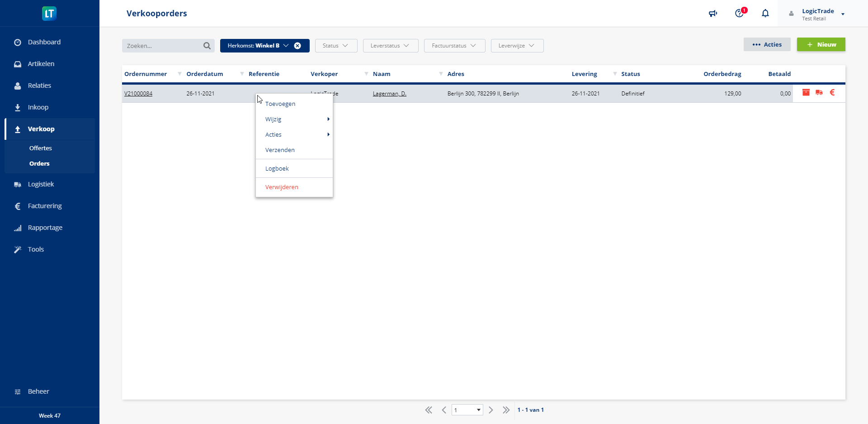
Task: Open Facturering in the sidebar
Action: coord(45,206)
